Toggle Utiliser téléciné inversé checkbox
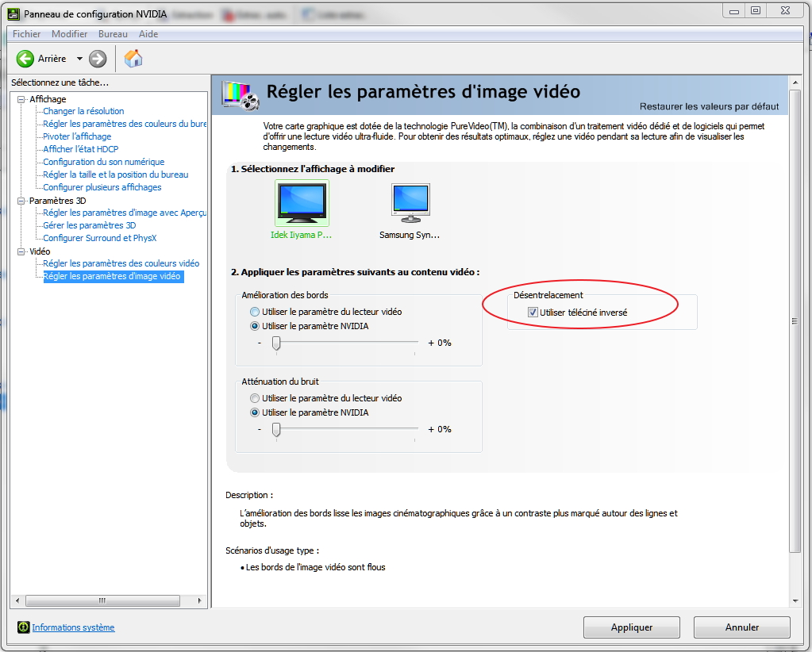This screenshot has width=812, height=652. (533, 312)
